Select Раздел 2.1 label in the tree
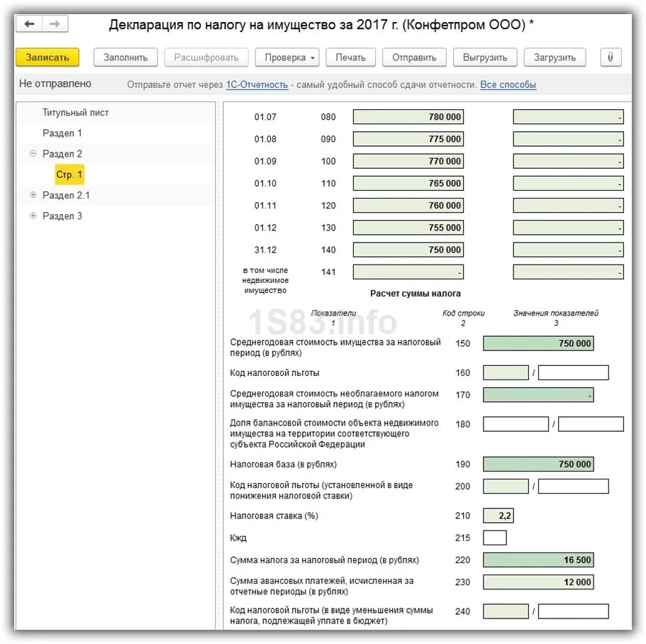The height and width of the screenshot is (644, 646). (66, 195)
